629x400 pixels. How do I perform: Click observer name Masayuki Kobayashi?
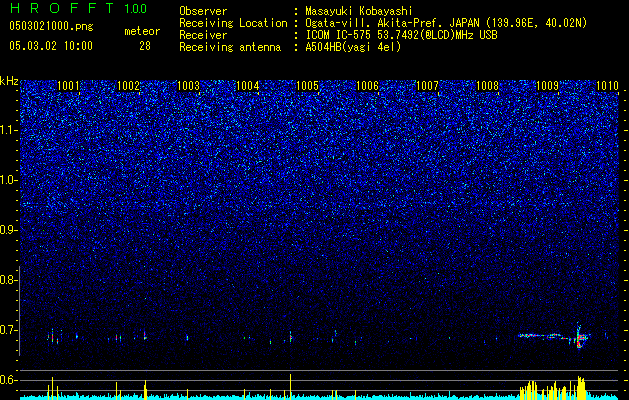point(358,11)
